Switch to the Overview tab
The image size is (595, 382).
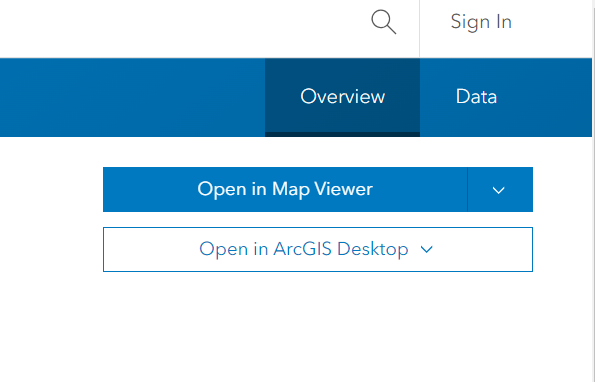coord(342,97)
